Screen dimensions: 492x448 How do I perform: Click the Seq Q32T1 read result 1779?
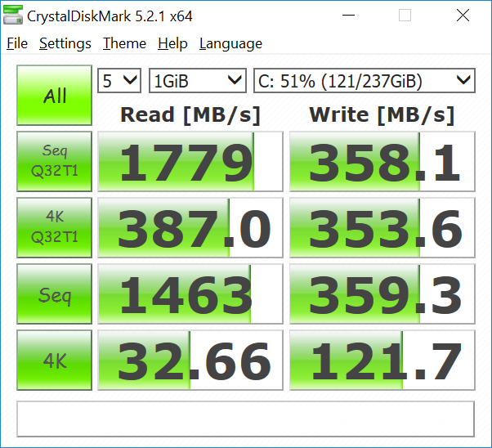pyautogui.click(x=190, y=161)
